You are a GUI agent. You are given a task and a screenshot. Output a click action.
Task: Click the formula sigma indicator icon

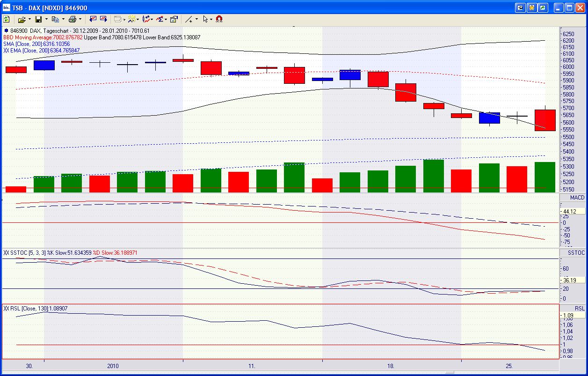[x=159, y=19]
